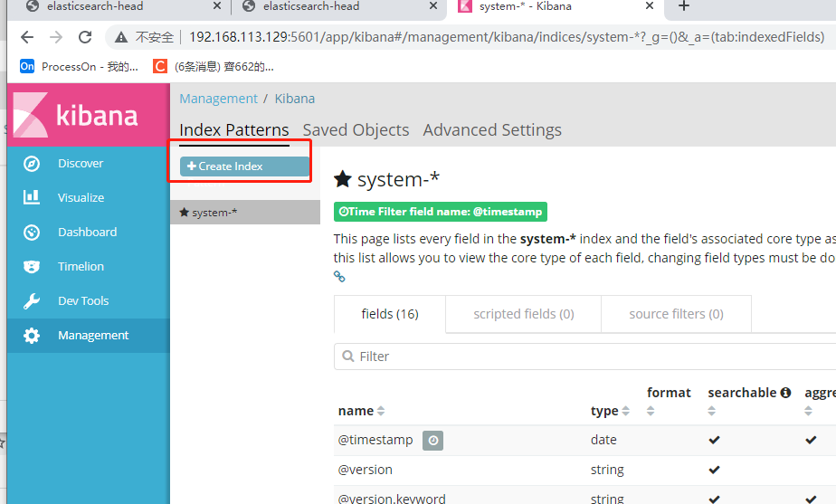The image size is (836, 504).
Task: Click the chain link icon below the description
Action: (x=339, y=276)
